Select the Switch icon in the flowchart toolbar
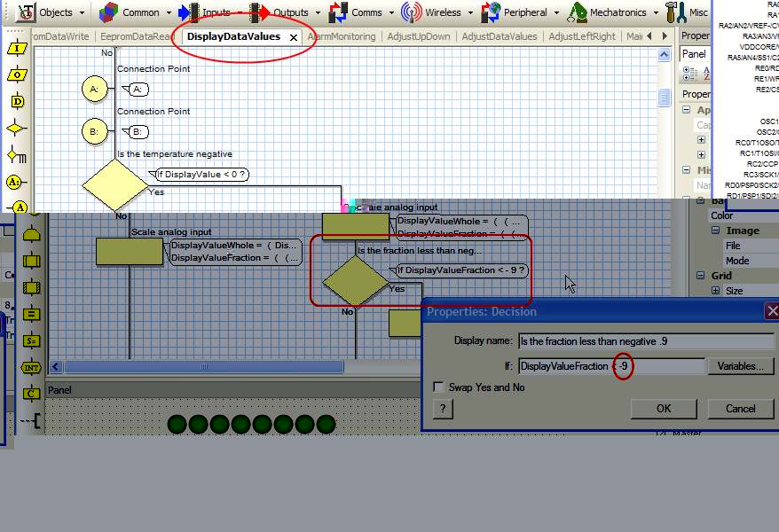Image resolution: width=779 pixels, height=532 pixels. [17, 156]
